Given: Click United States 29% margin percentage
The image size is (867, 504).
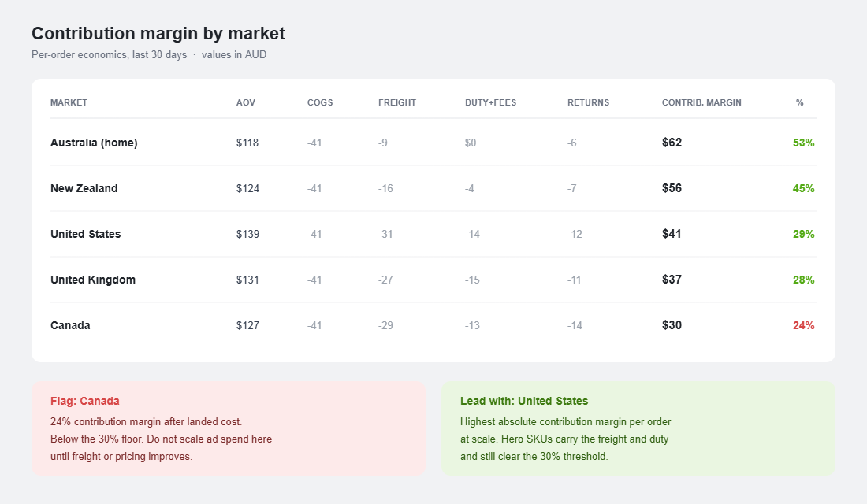Looking at the screenshot, I should [803, 235].
